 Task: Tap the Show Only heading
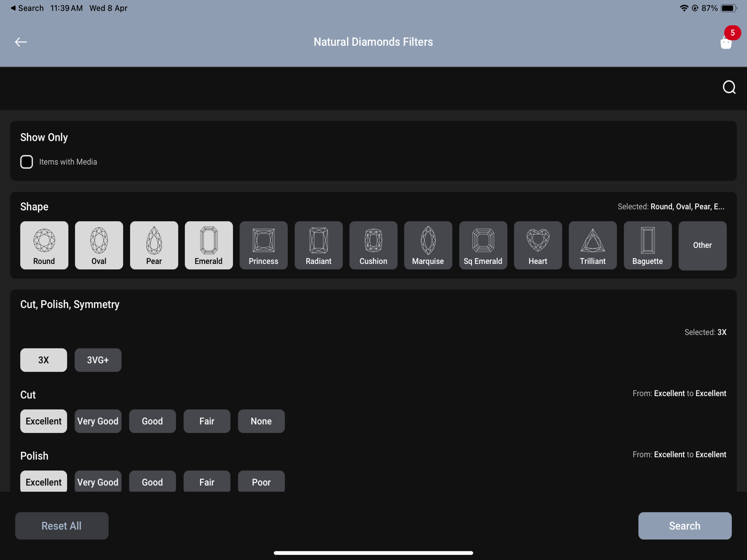click(44, 138)
